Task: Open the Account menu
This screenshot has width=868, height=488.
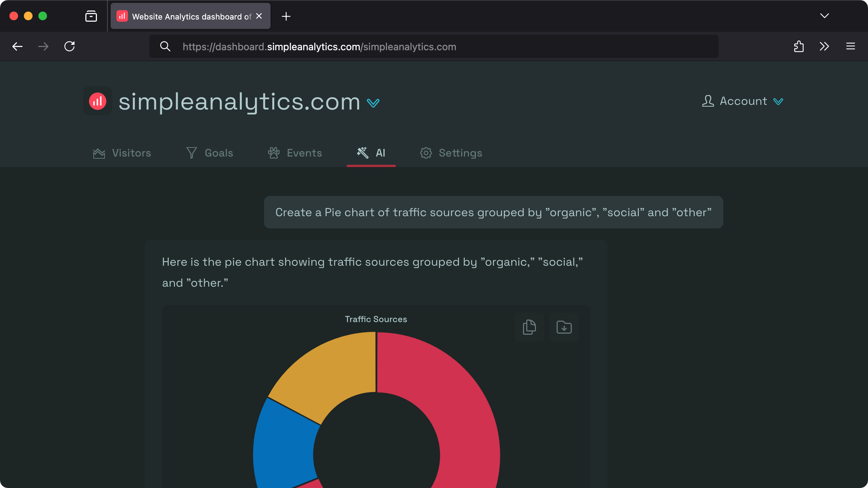Action: [743, 101]
